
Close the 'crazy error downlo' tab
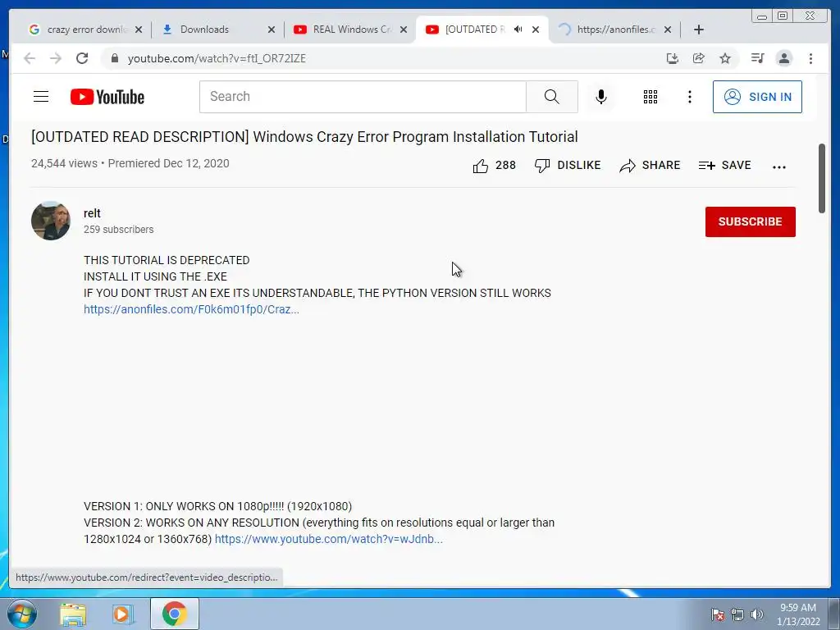pos(139,30)
